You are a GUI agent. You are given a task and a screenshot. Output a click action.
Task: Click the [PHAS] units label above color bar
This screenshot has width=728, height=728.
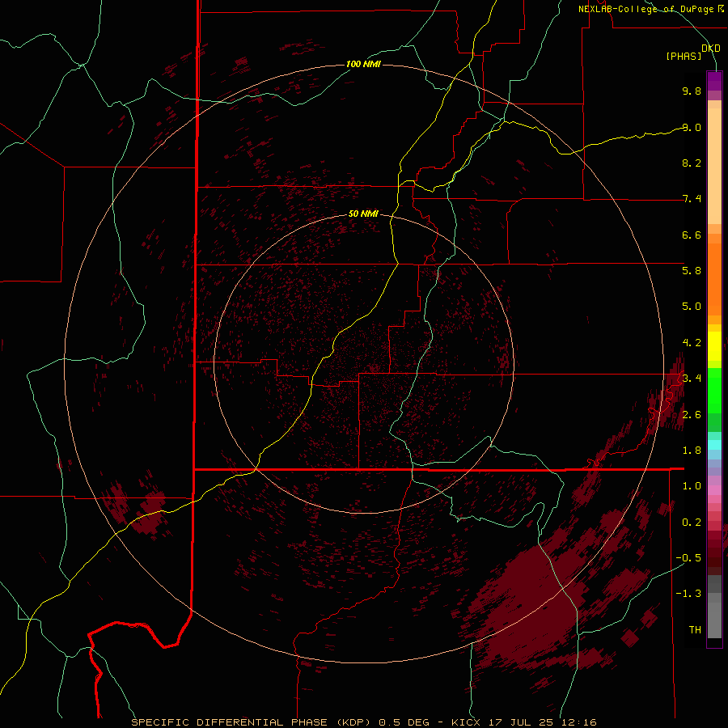coord(684,56)
